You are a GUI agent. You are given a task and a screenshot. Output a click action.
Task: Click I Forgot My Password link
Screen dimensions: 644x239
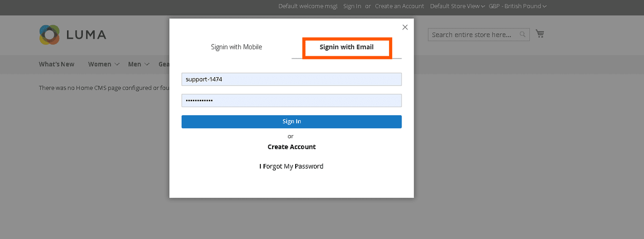coord(291,166)
